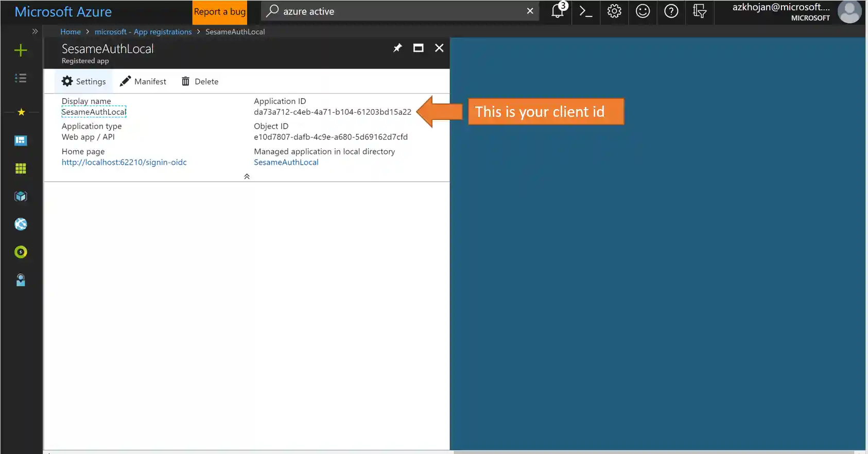The width and height of the screenshot is (868, 454).
Task: Select the Application ID value da73a712-c4eb…
Action: coord(333,112)
